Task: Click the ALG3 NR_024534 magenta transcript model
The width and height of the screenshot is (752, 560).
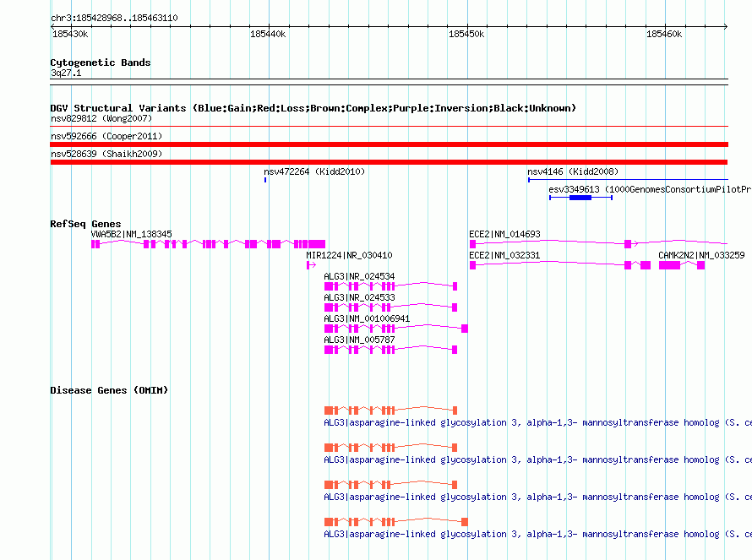Action: click(391, 286)
